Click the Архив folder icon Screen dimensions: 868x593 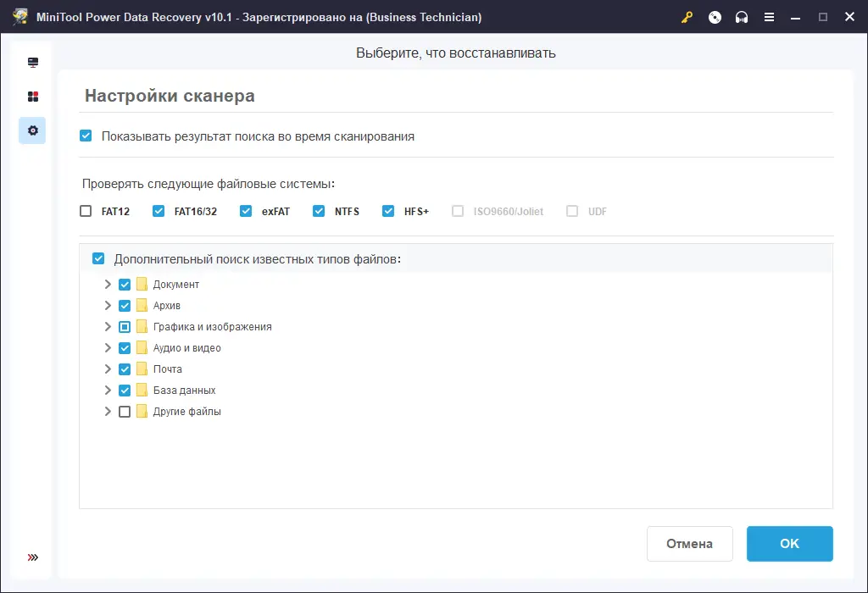[x=142, y=305]
